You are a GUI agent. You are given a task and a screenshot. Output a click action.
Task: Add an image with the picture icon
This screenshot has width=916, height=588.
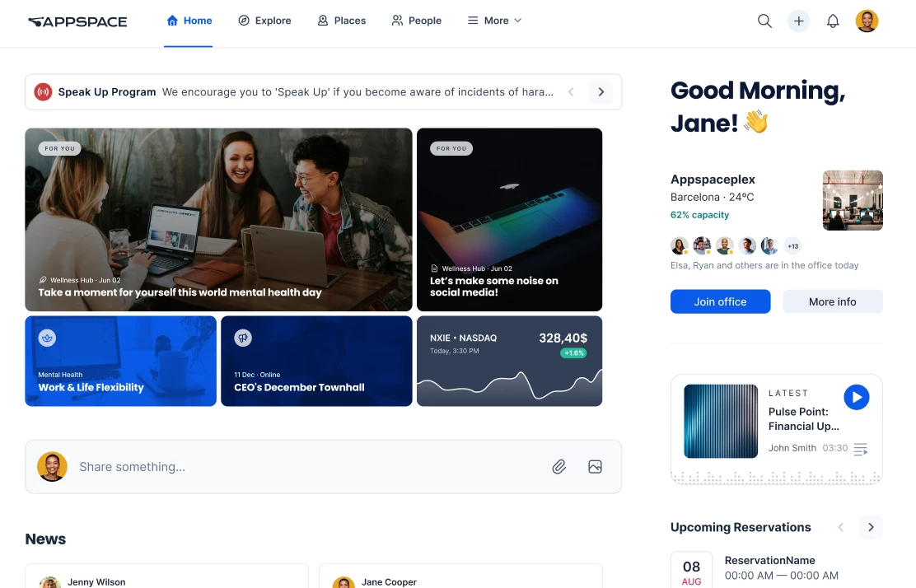596,467
